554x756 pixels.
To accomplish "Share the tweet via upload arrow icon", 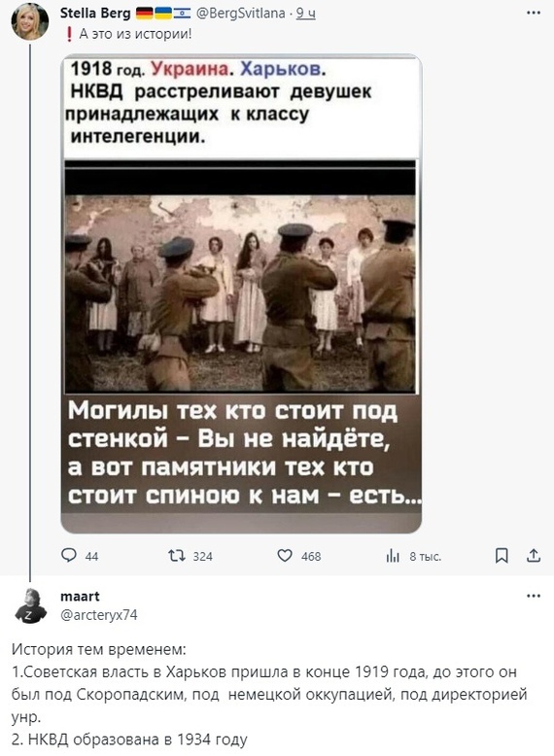I will click(x=534, y=556).
